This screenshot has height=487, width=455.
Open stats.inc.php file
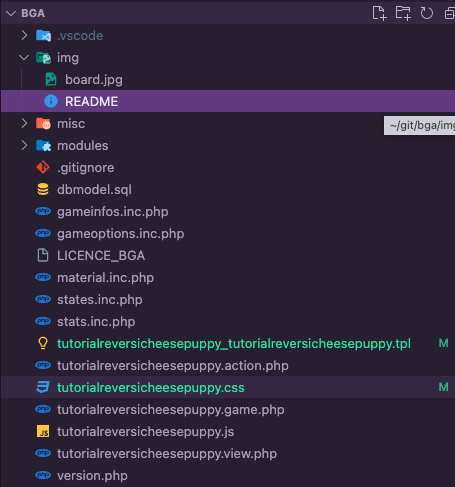pyautogui.click(x=96, y=322)
